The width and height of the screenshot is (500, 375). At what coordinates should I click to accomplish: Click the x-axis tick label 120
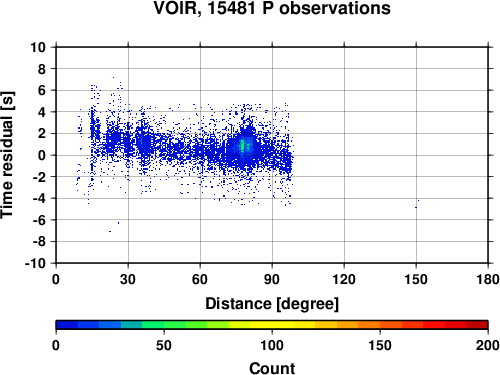(344, 279)
